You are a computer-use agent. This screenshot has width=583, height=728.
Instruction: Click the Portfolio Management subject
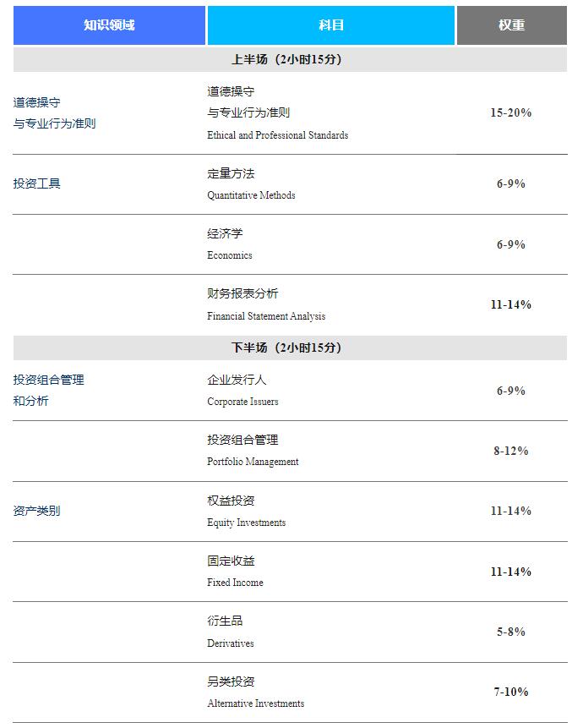253,462
